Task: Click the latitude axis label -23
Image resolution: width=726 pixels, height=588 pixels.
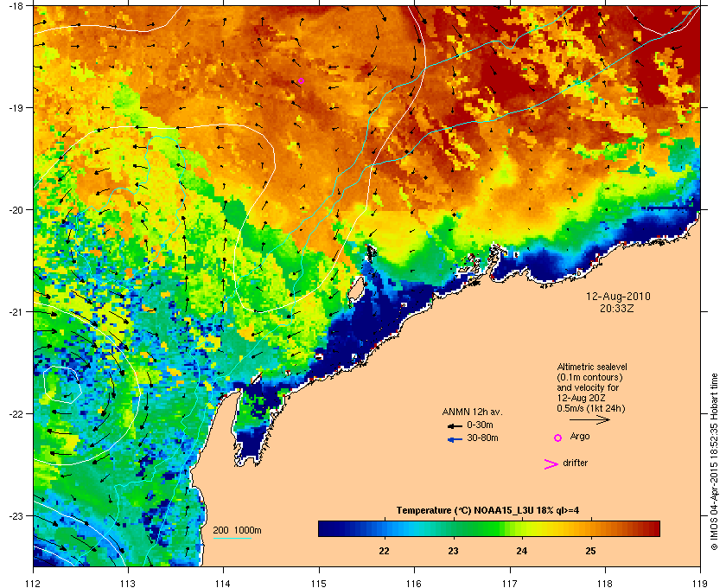Action: (16, 515)
